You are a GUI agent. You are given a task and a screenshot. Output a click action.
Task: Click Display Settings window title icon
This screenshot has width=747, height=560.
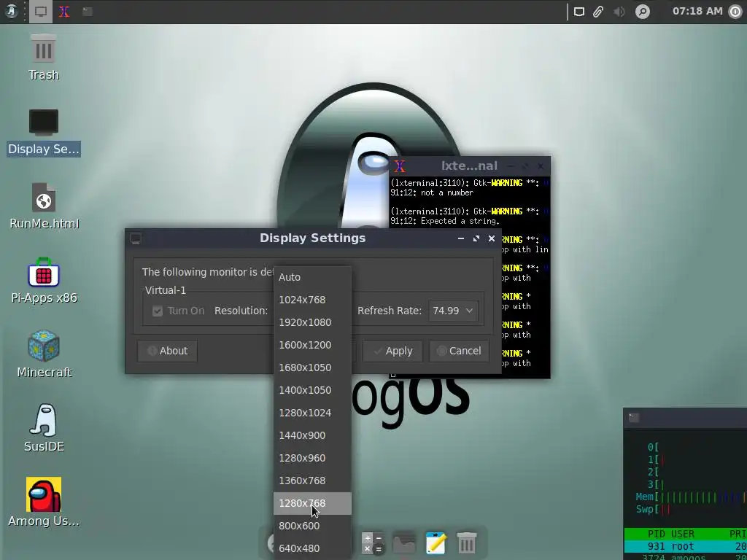[x=135, y=238]
